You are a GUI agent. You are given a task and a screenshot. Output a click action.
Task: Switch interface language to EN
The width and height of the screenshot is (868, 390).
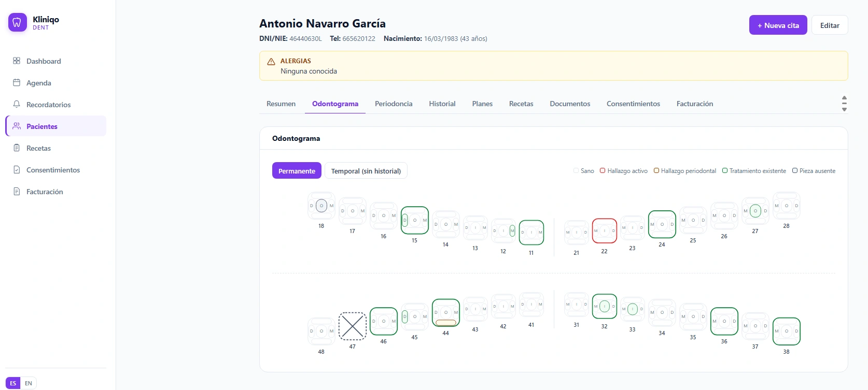point(29,383)
